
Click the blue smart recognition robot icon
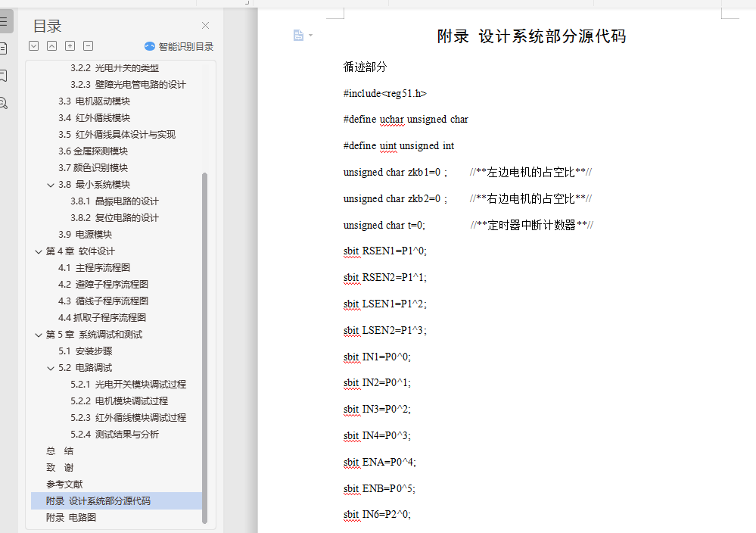(x=150, y=46)
